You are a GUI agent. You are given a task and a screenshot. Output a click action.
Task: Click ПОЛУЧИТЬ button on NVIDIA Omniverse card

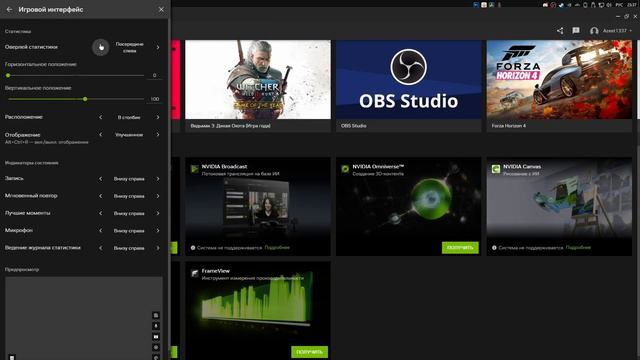[460, 247]
